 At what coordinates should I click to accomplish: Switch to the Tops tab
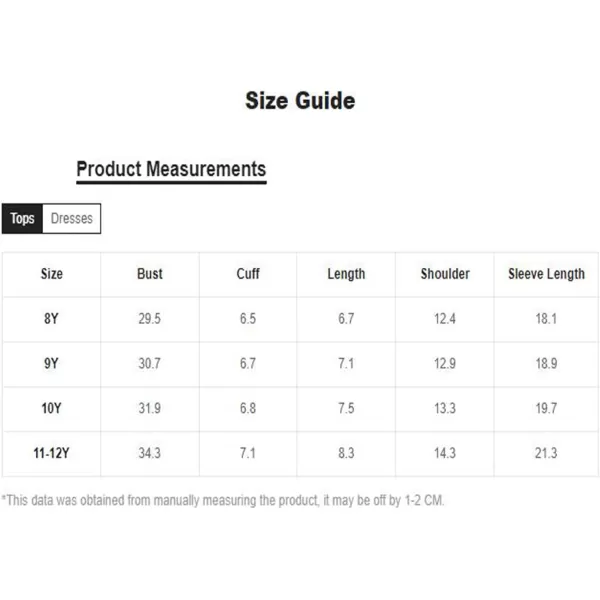point(22,219)
